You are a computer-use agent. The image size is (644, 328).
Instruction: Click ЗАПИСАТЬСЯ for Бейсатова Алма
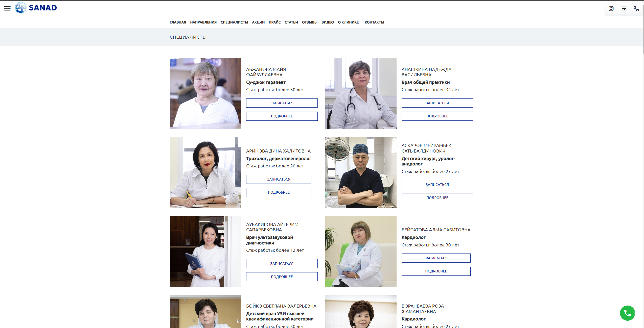tap(436, 258)
